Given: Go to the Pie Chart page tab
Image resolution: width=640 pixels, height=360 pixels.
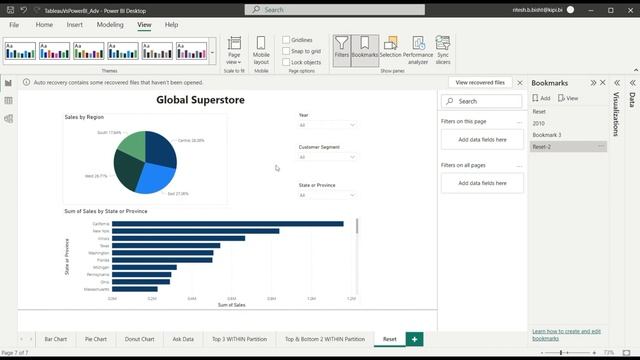Looking at the screenshot, I should [x=96, y=339].
